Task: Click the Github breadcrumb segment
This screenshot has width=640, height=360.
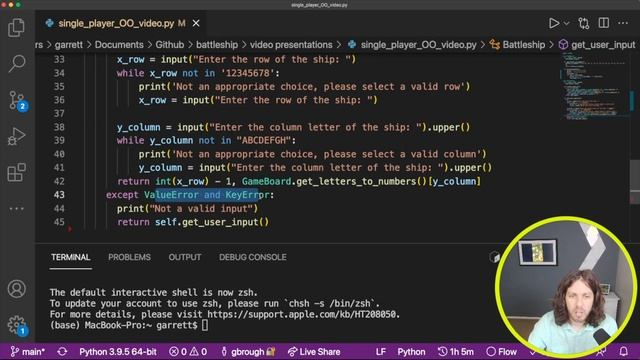Action: (x=169, y=44)
